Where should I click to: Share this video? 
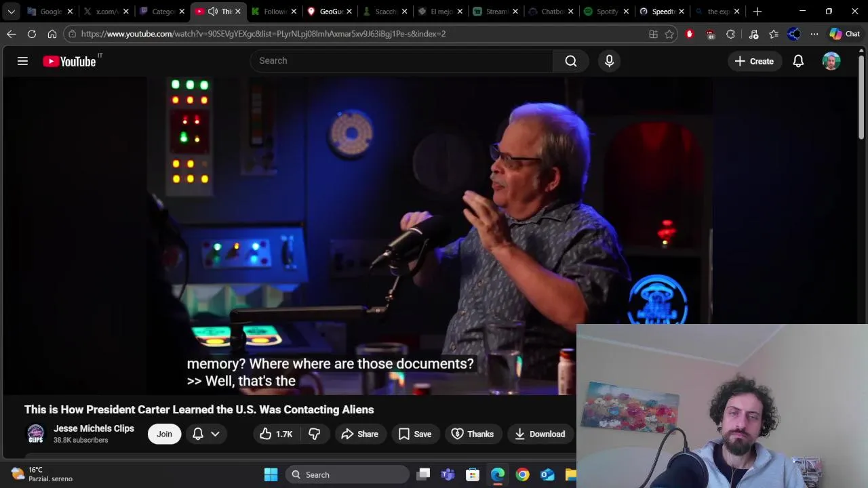point(359,434)
